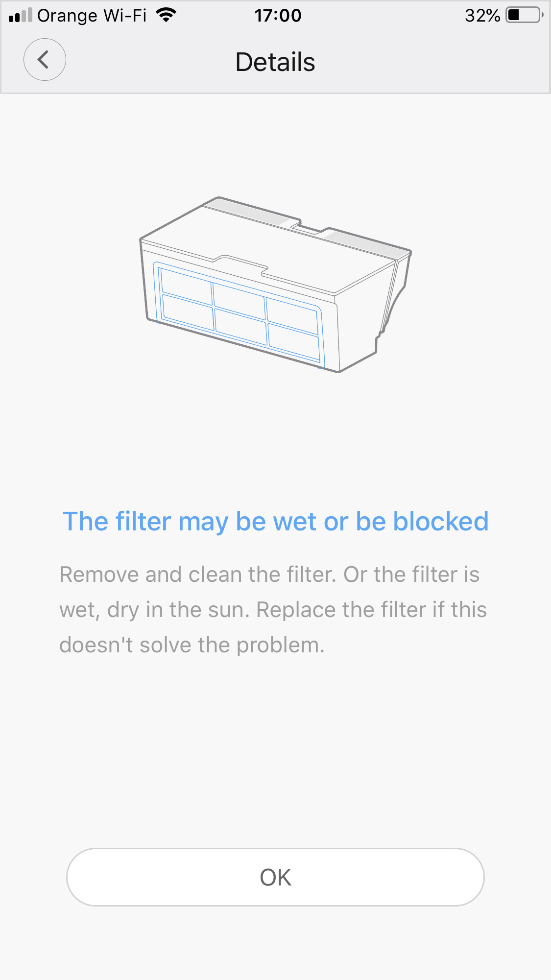551x980 pixels.
Task: Tap the small notch on dustbin lid top
Action: coord(308,228)
